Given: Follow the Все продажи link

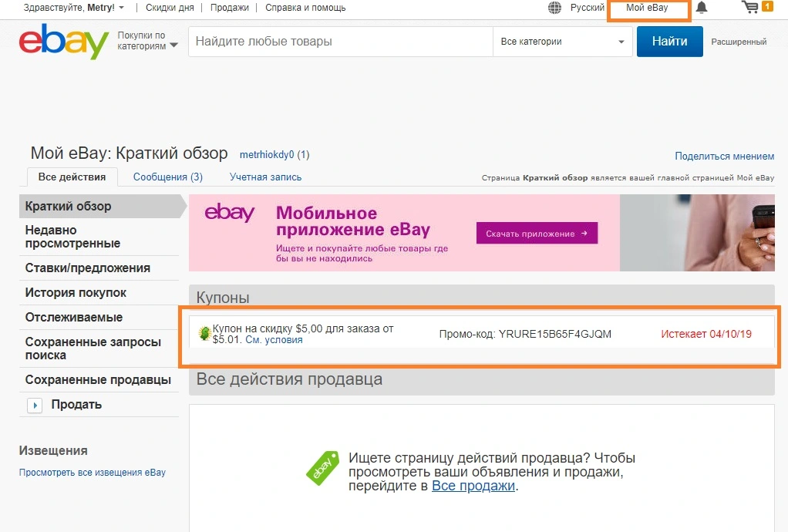Looking at the screenshot, I should [x=473, y=486].
